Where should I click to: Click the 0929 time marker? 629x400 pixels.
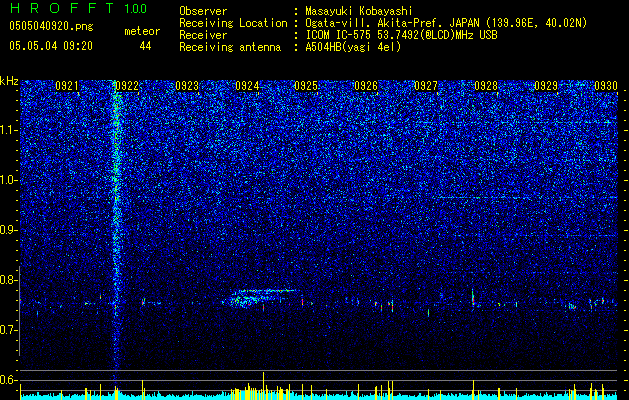pyautogui.click(x=546, y=85)
